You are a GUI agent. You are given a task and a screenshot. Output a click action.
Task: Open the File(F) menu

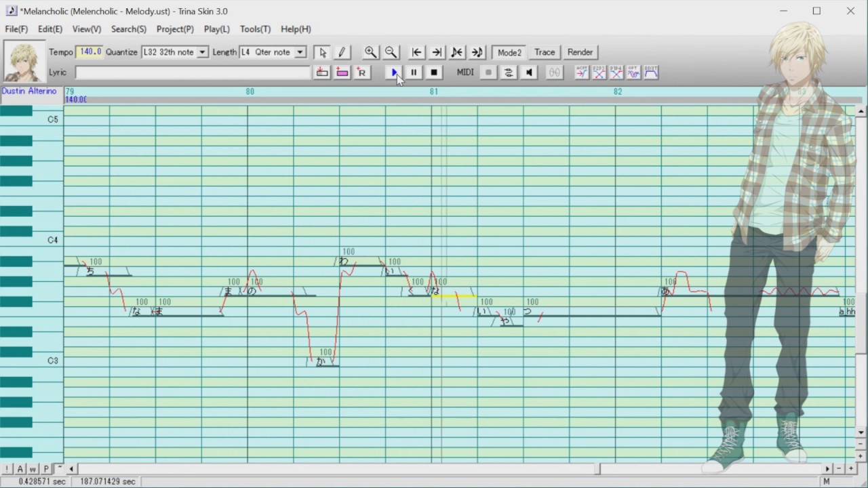click(16, 29)
